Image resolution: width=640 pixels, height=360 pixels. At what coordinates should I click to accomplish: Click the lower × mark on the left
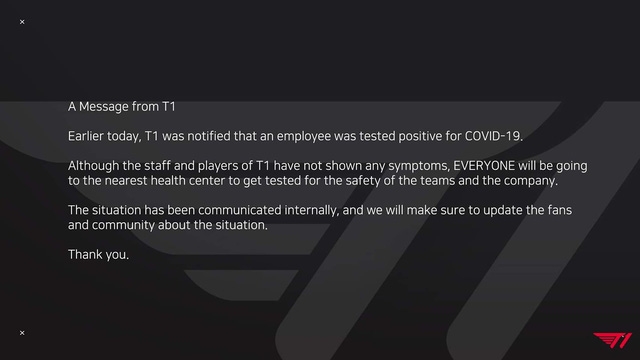coord(22,333)
